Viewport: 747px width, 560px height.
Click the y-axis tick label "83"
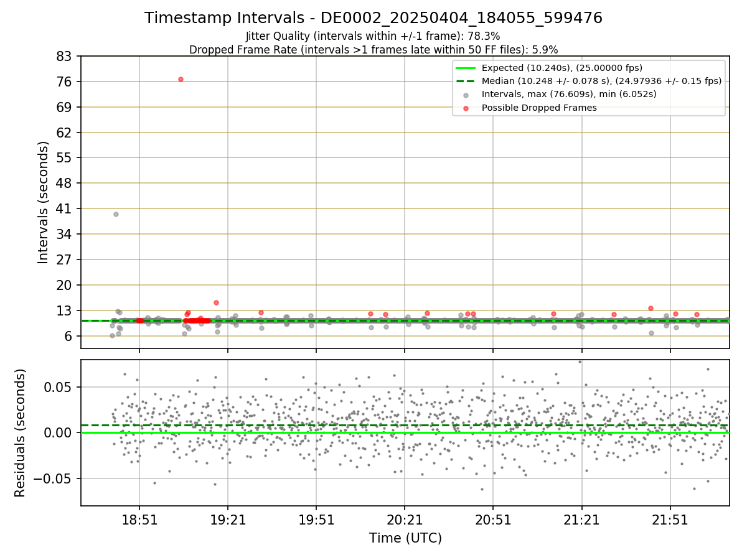coord(65,57)
